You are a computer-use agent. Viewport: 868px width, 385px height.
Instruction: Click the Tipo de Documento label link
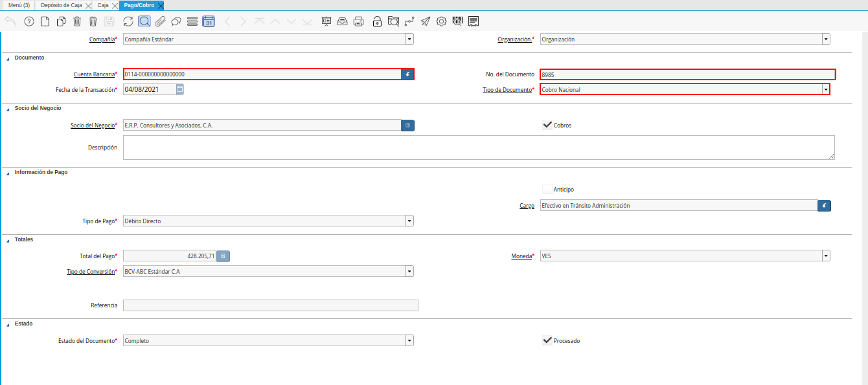[x=507, y=89]
